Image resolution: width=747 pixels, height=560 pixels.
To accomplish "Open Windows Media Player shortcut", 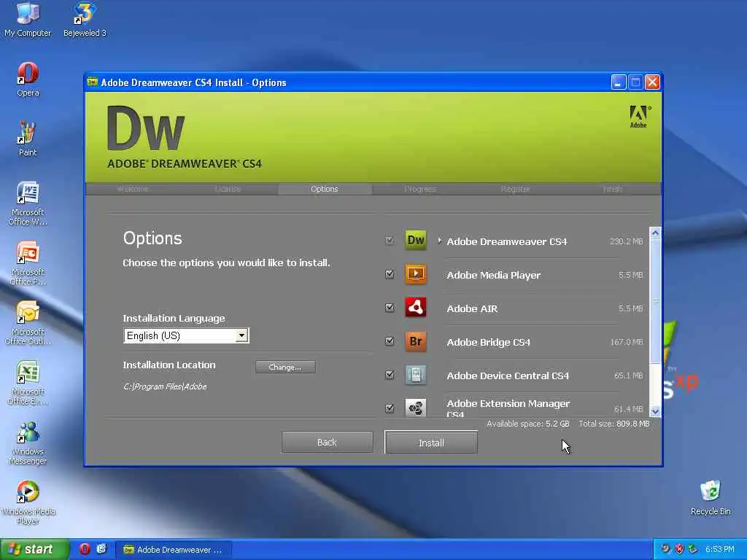I will coord(28,502).
